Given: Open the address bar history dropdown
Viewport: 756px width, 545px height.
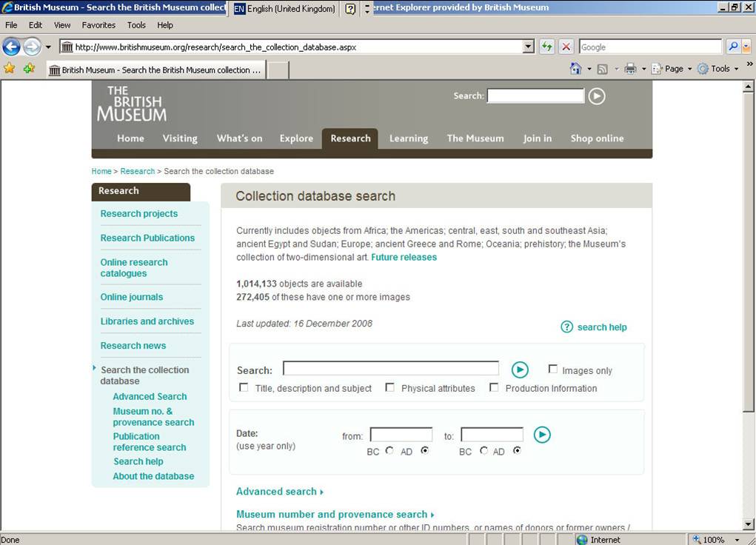Looking at the screenshot, I should point(529,47).
